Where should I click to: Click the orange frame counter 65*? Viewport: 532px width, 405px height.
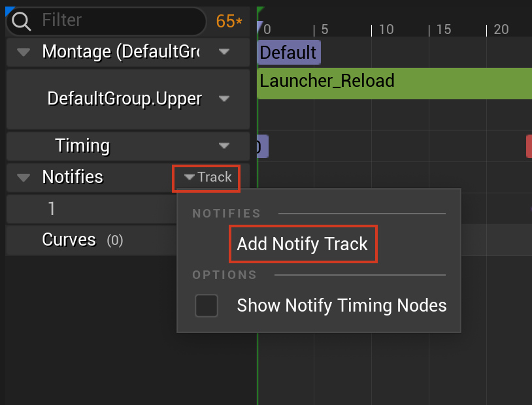(229, 22)
